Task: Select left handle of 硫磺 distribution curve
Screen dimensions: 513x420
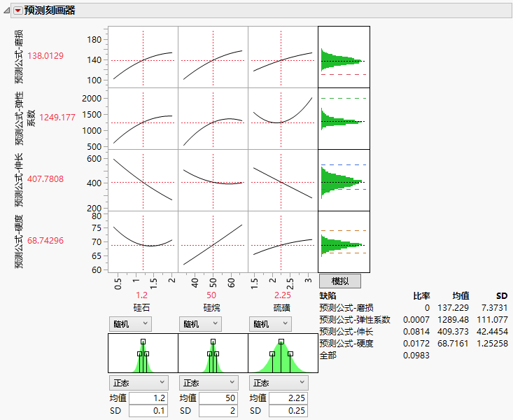Action: (x=272, y=354)
